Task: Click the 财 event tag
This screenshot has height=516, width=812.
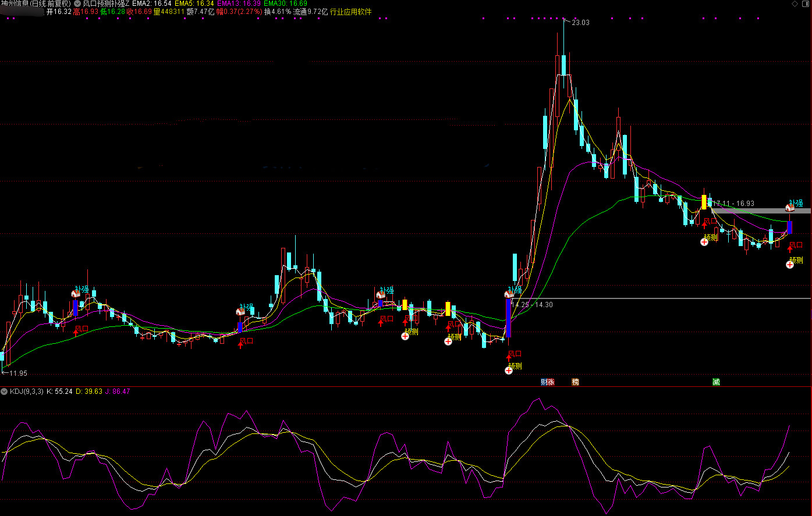Action: tap(544, 382)
